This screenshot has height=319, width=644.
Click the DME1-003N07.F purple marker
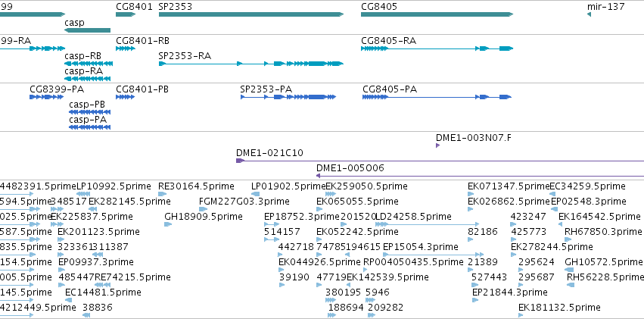(438, 145)
